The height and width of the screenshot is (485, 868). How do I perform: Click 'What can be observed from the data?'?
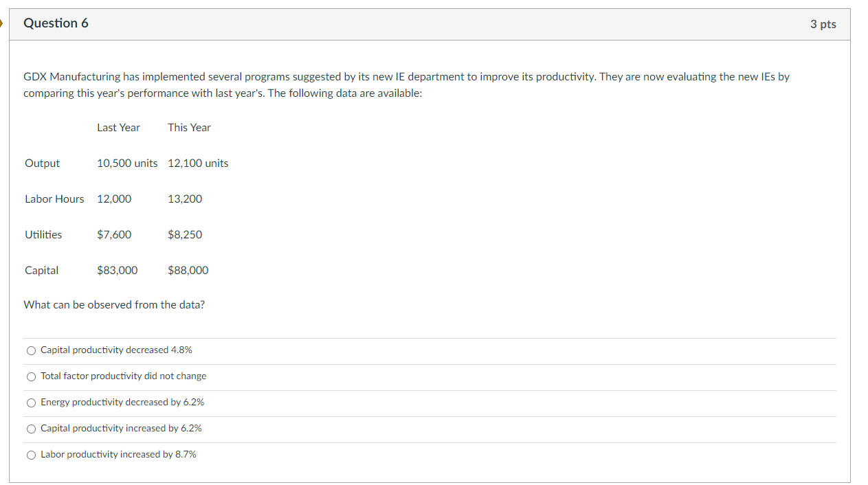click(x=114, y=304)
